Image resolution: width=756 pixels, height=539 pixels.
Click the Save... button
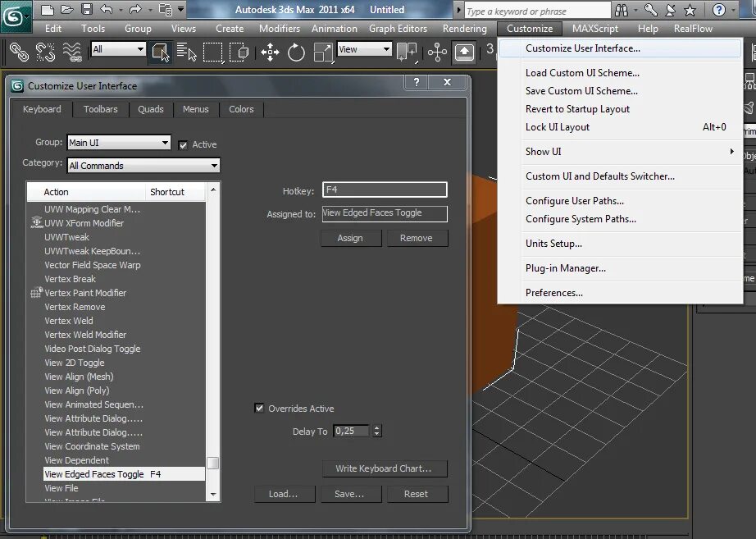pyautogui.click(x=350, y=494)
